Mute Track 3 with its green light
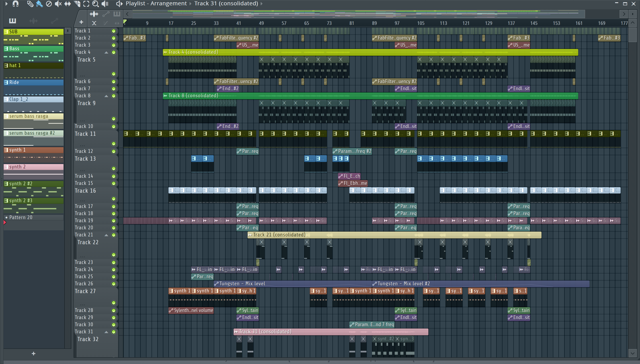Screen dimensions: 640x364 pos(114,45)
